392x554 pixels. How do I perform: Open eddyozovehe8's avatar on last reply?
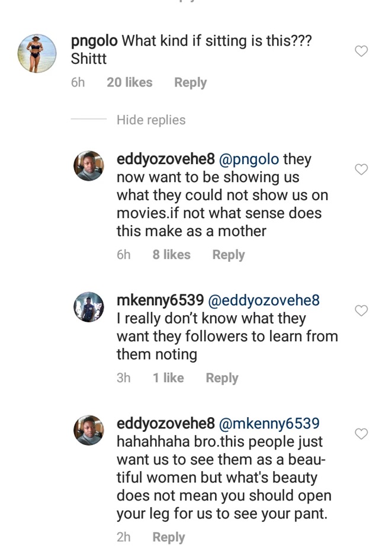(89, 430)
